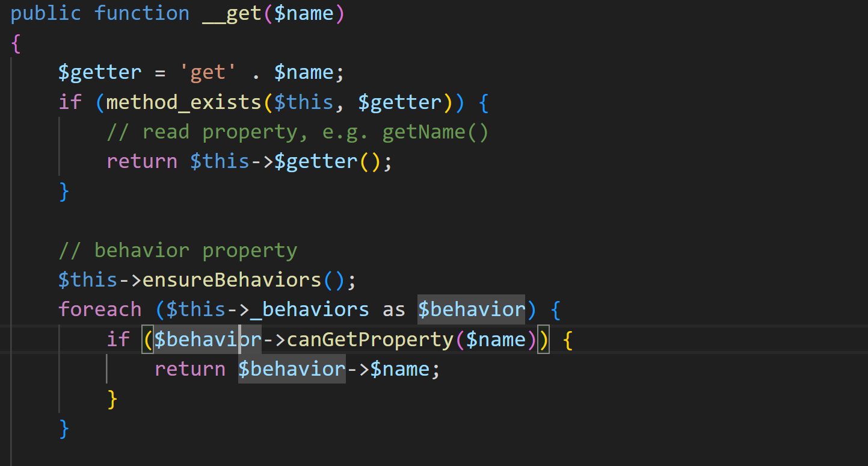This screenshot has height=466, width=868.
Task: Click the closing brace of foreach loop
Action: pyautogui.click(x=64, y=428)
